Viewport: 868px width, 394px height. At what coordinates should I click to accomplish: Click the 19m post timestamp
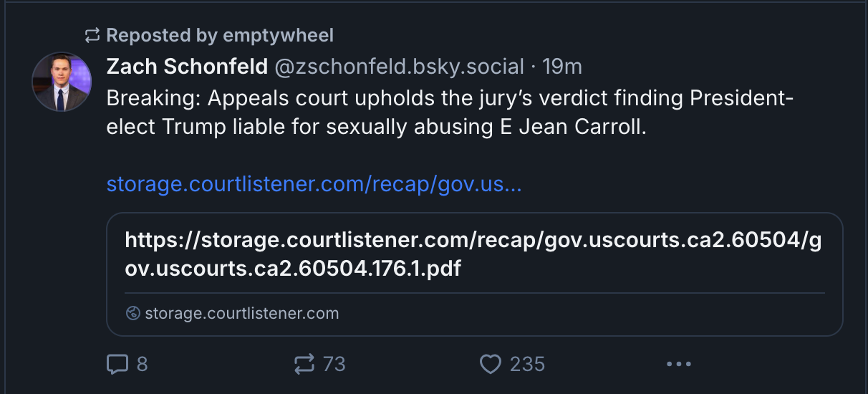[x=562, y=67]
